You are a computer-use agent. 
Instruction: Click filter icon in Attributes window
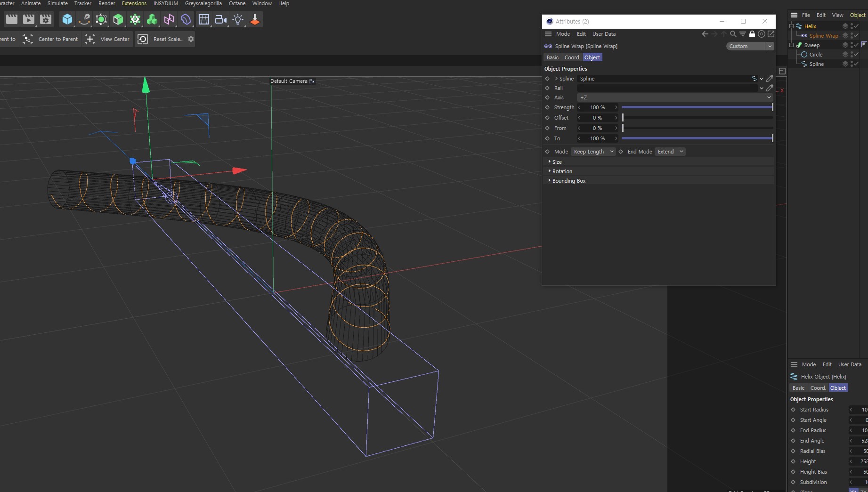(742, 34)
